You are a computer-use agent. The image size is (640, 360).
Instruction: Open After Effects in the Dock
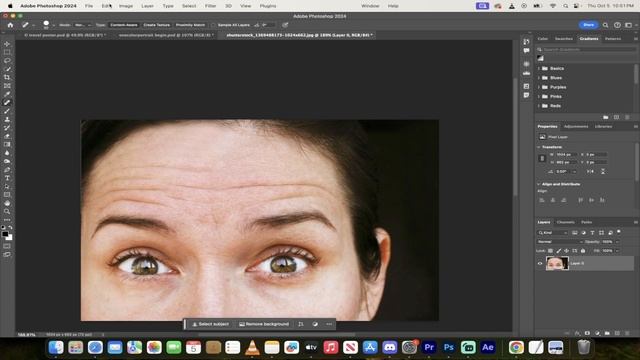[x=488, y=347]
